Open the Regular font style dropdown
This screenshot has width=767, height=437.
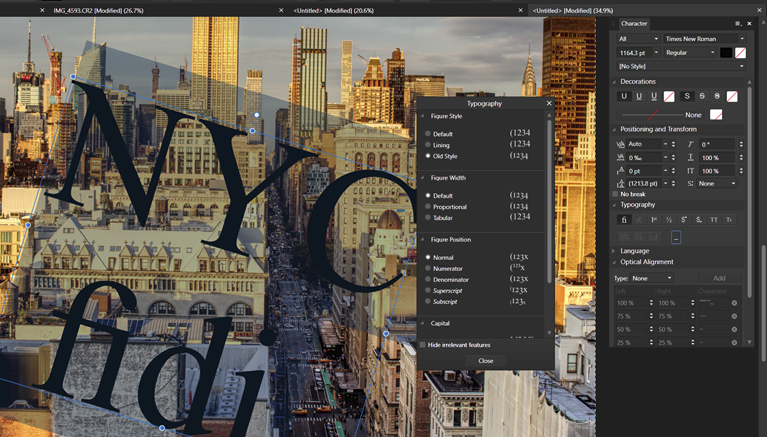pos(690,52)
